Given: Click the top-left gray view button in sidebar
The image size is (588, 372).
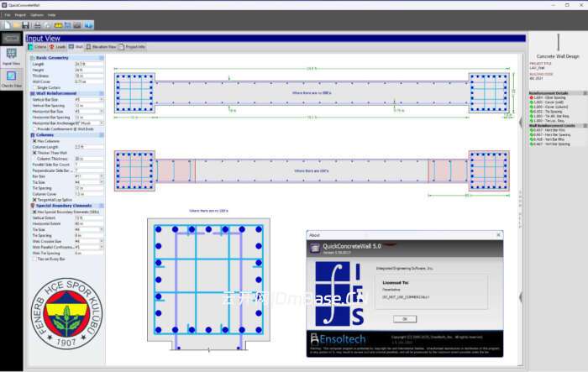Looking at the screenshot, I should (x=11, y=39).
